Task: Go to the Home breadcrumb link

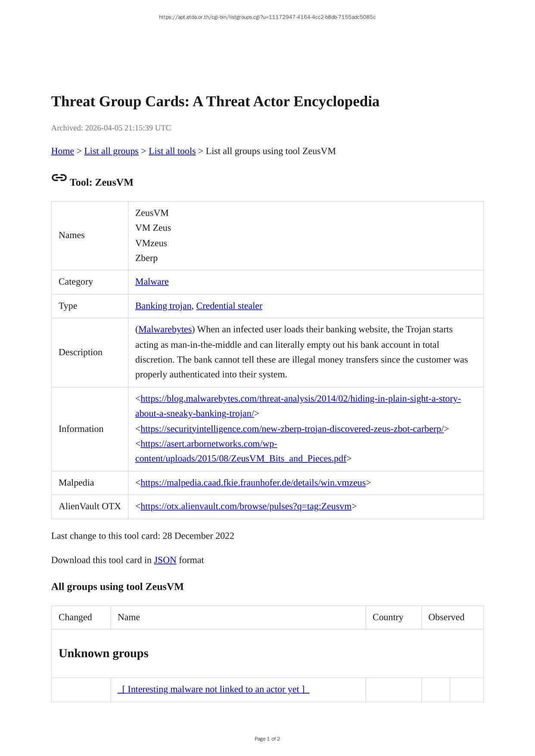Action: (x=62, y=151)
